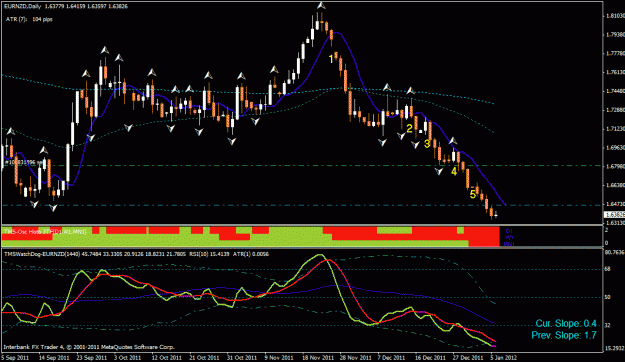Viewport: 625px width, 362px height.
Task: Select the ATR (7): 104 pips label
Action: coord(29,19)
